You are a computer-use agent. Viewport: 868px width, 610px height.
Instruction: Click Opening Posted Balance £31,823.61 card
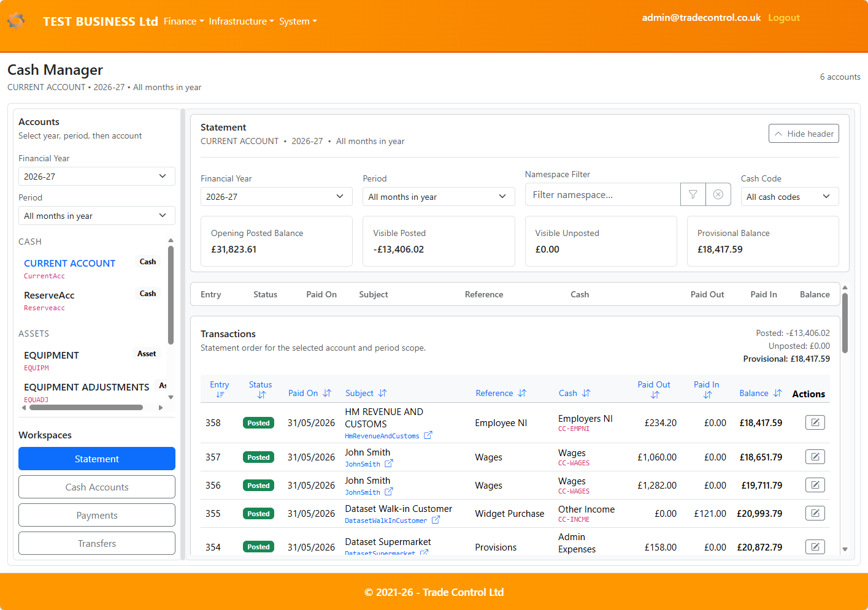[277, 241]
